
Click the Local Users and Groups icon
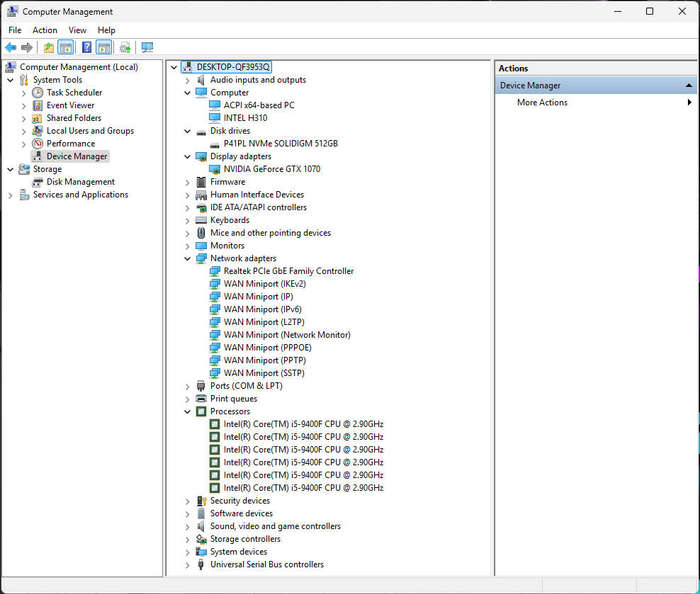click(38, 131)
